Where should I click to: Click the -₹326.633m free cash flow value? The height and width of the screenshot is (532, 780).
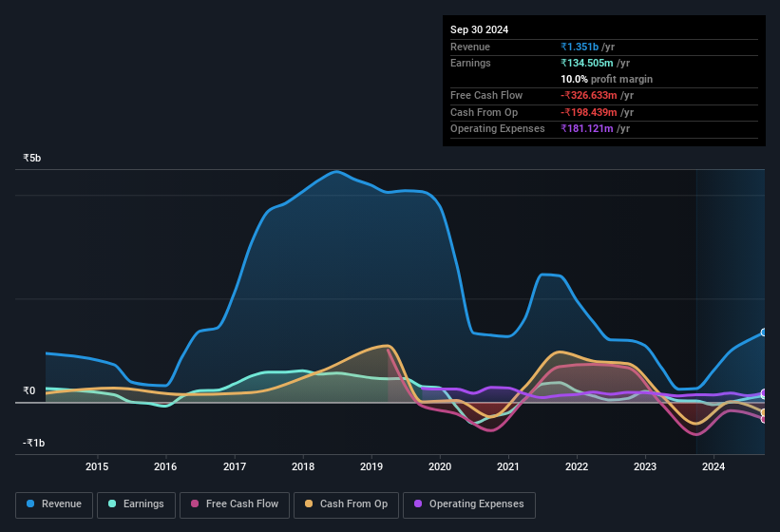(x=589, y=95)
